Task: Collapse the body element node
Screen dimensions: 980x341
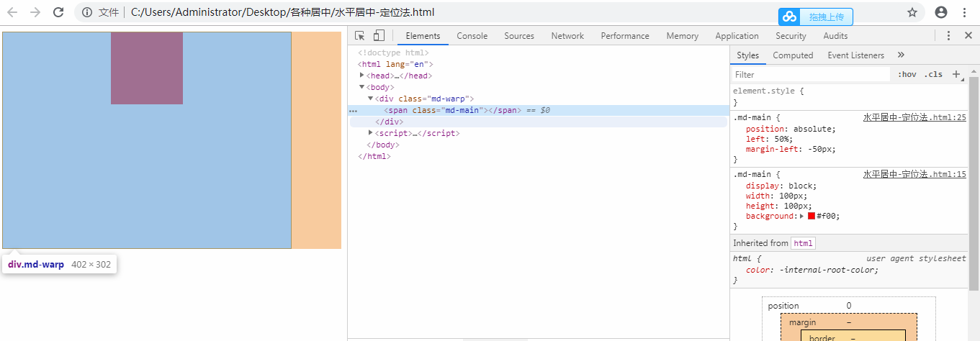Action: [x=362, y=87]
